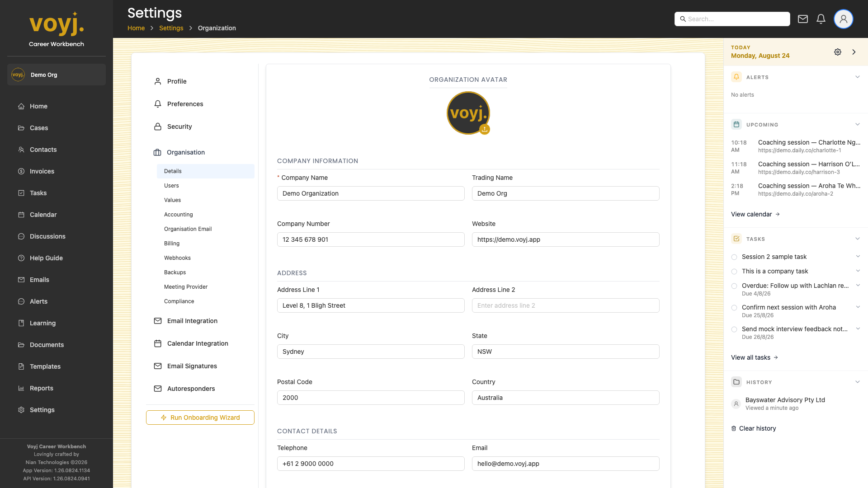The image size is (868, 488).
Task: Collapse the History section
Action: tap(858, 382)
